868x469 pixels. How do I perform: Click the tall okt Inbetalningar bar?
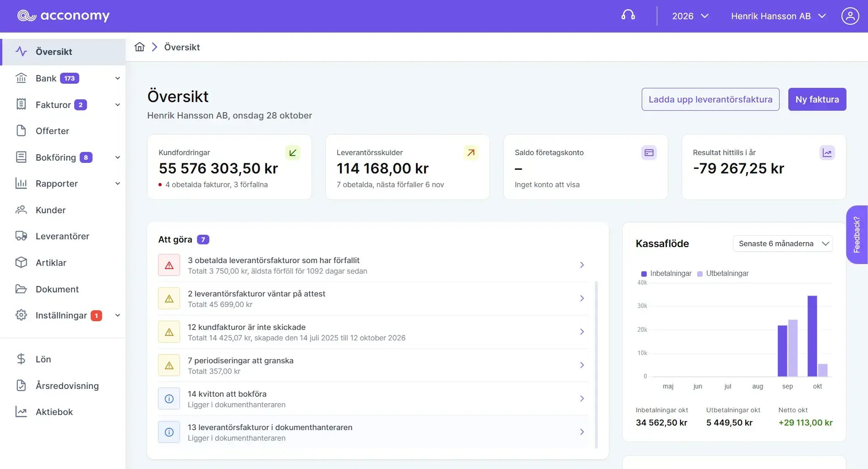pyautogui.click(x=812, y=336)
